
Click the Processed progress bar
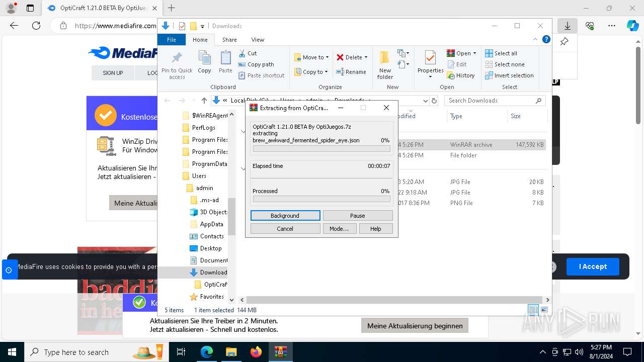tap(321, 199)
